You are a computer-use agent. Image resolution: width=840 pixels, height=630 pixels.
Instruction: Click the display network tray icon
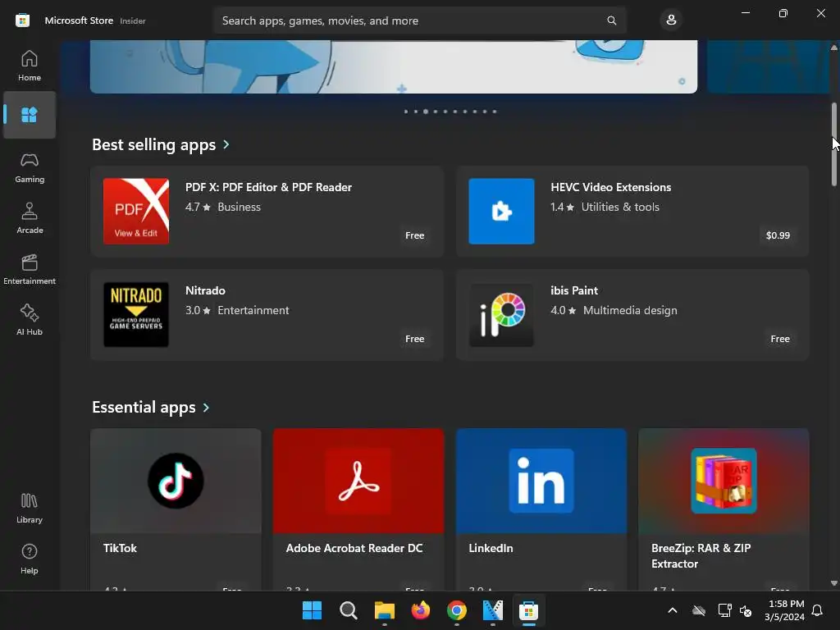click(x=724, y=610)
